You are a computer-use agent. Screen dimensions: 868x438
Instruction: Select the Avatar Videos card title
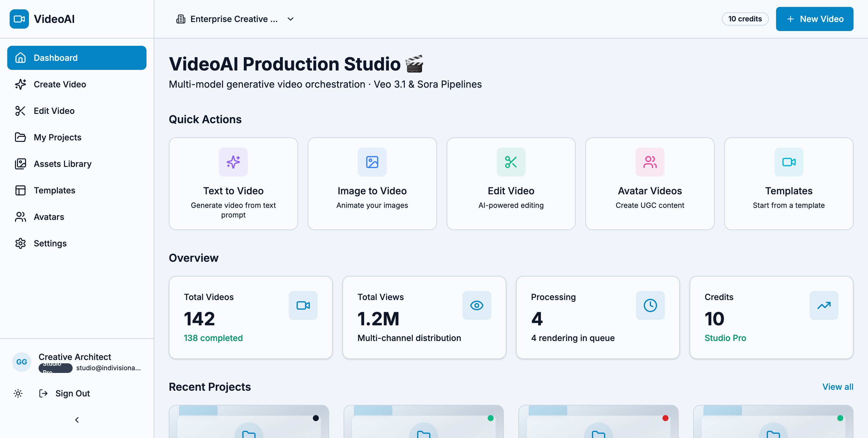pyautogui.click(x=650, y=191)
